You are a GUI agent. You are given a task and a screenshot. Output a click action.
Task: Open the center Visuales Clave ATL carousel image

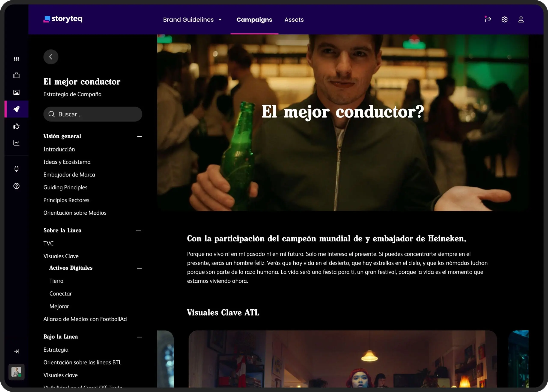[343, 359]
